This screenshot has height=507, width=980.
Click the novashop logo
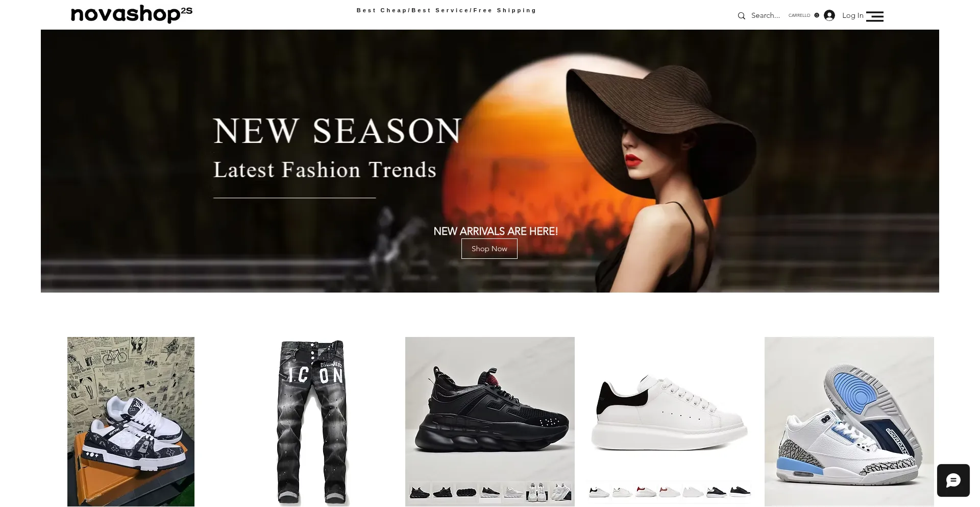point(132,14)
